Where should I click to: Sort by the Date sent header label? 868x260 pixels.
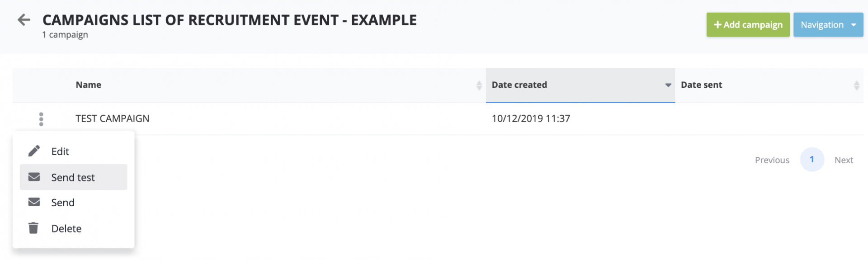pos(701,85)
